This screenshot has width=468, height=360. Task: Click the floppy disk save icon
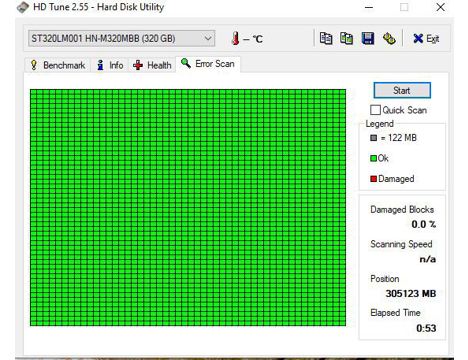pos(368,38)
